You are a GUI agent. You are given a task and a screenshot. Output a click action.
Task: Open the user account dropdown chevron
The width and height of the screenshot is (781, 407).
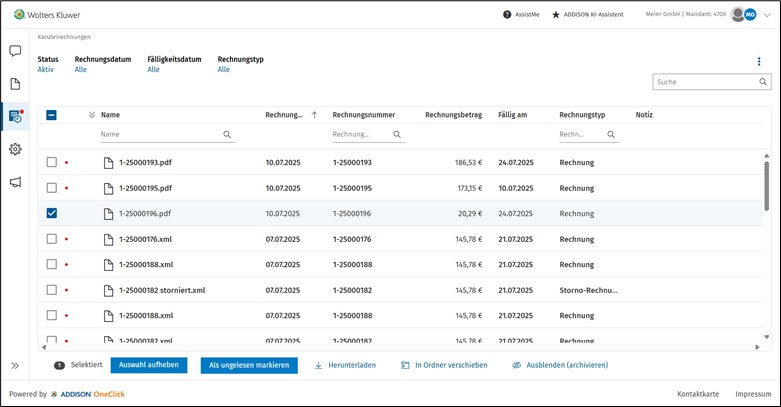[767, 15]
